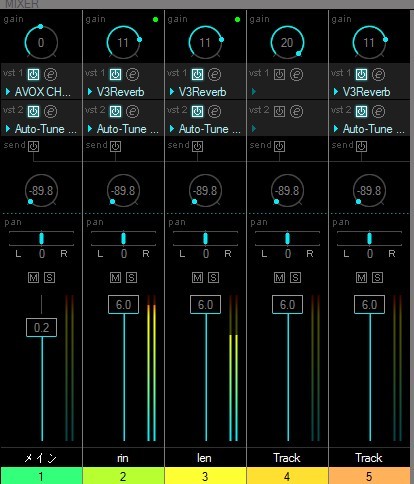Solo channel 4 Track

click(295, 278)
